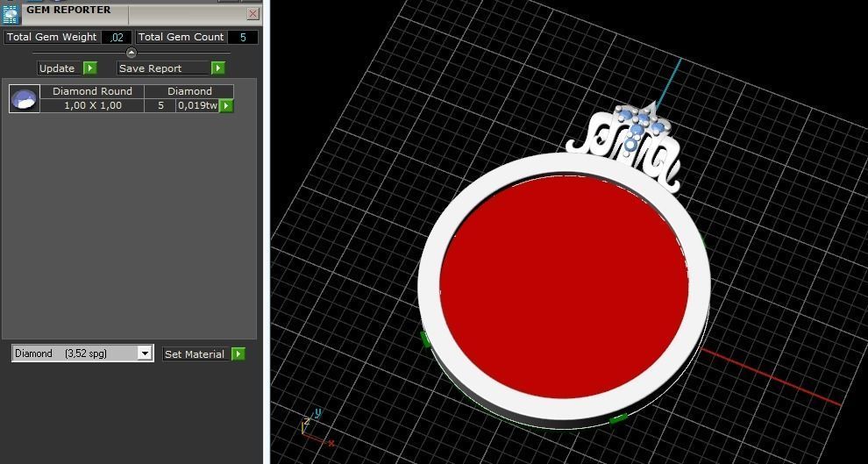The image size is (868, 464).
Task: Click the 0,019tw weight cell
Action: [197, 106]
